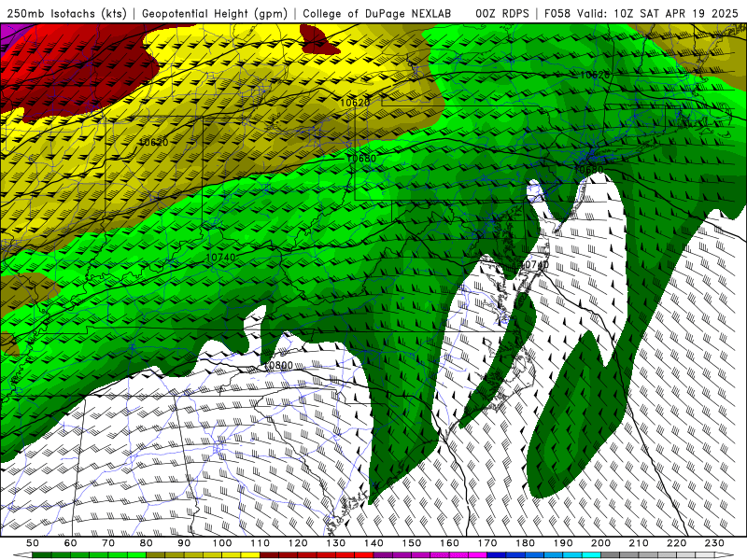This screenshot has width=747, height=560.
Task: Click the colorbar tick label 150
Action: [x=412, y=543]
